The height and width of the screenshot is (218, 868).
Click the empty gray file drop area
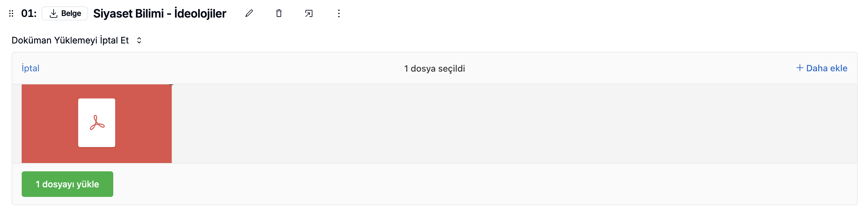pyautogui.click(x=514, y=123)
